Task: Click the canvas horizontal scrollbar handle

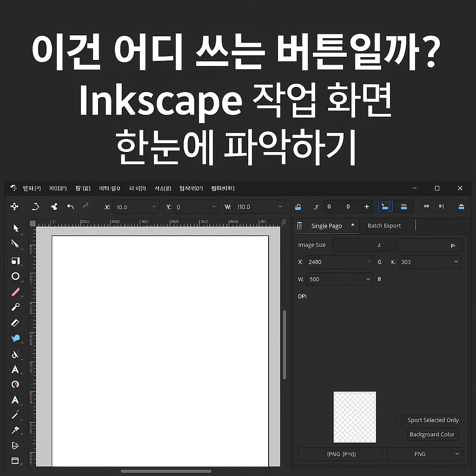Action: [x=166, y=471]
